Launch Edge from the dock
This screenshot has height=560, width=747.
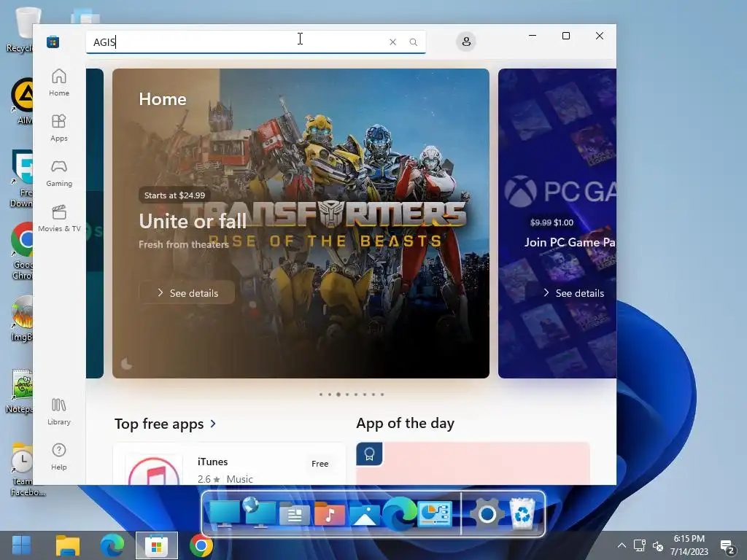click(x=399, y=513)
